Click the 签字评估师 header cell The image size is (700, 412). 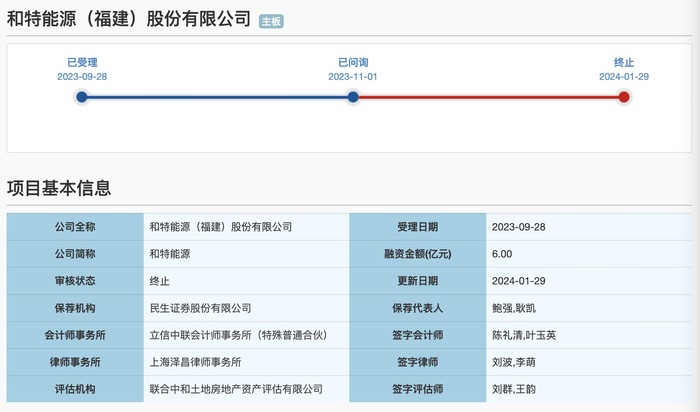click(x=417, y=389)
